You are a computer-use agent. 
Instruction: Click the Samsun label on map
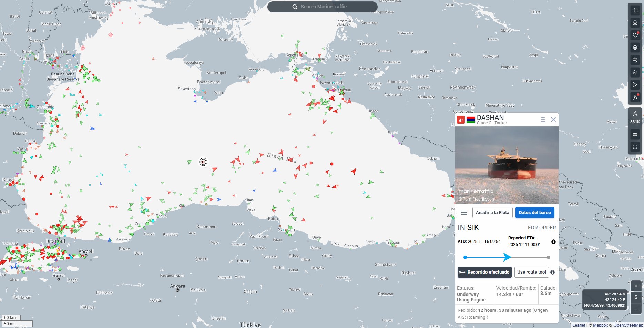(286, 229)
